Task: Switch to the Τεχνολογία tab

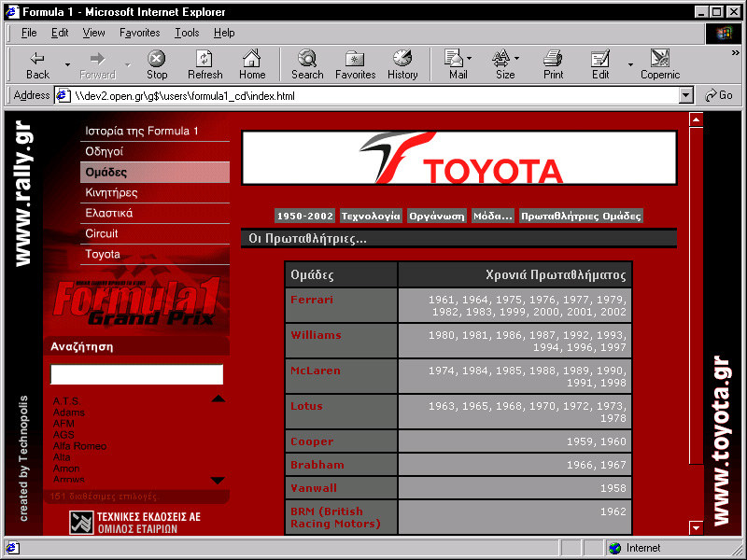Action: (x=371, y=216)
